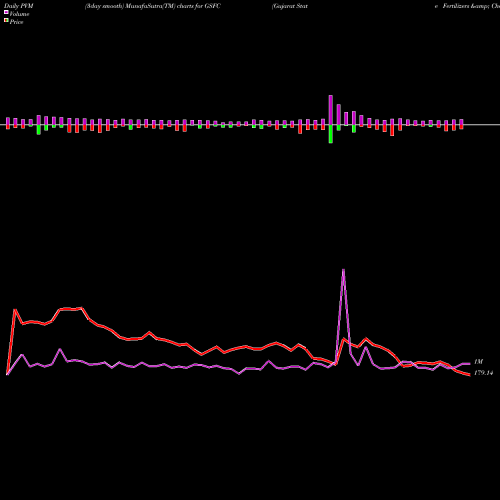Click the 179.14 price value label
The height and width of the screenshot is (500, 500).
pos(483,373)
